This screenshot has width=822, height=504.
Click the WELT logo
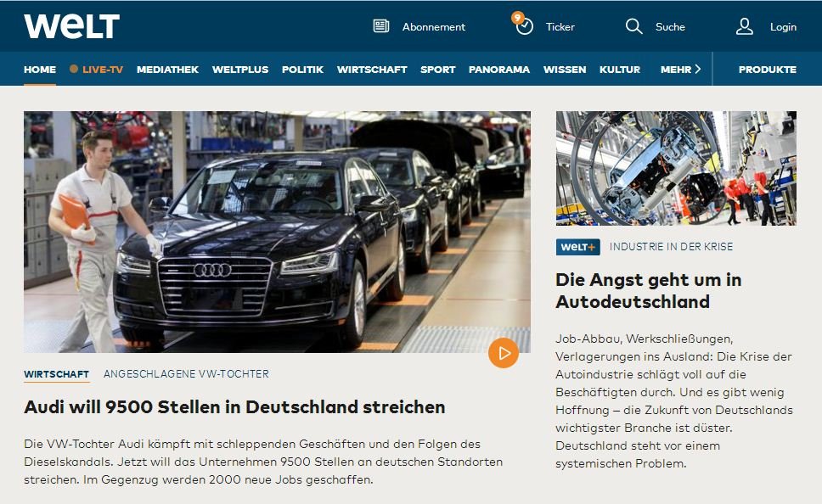pyautogui.click(x=72, y=25)
